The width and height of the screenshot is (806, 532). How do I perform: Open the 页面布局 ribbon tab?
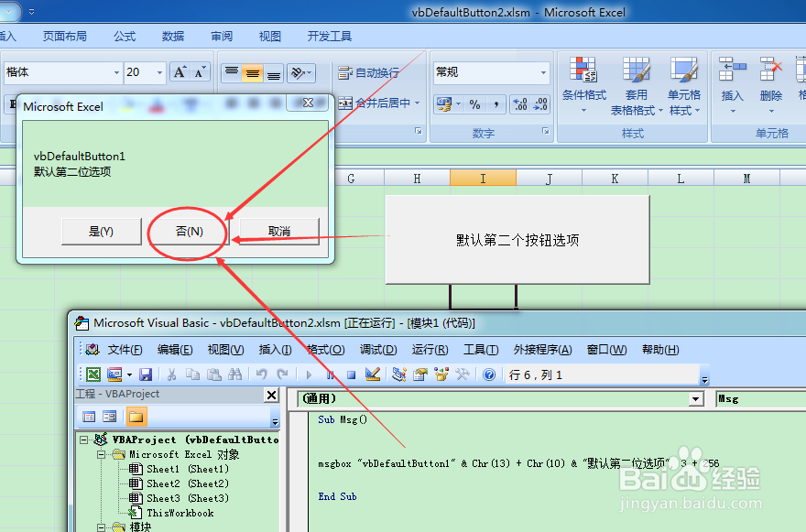65,36
